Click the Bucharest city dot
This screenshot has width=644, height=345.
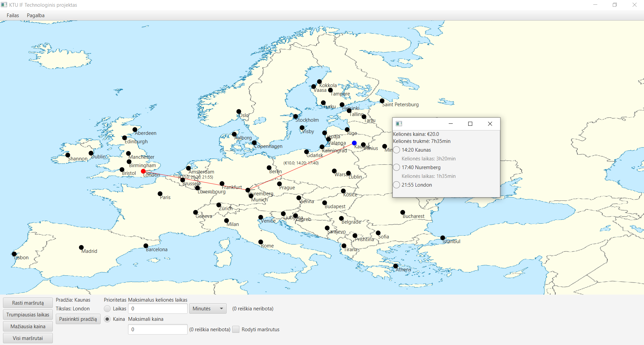tap(403, 213)
